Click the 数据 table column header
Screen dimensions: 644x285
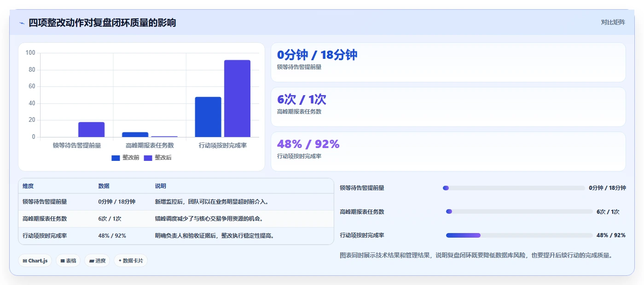tap(104, 186)
